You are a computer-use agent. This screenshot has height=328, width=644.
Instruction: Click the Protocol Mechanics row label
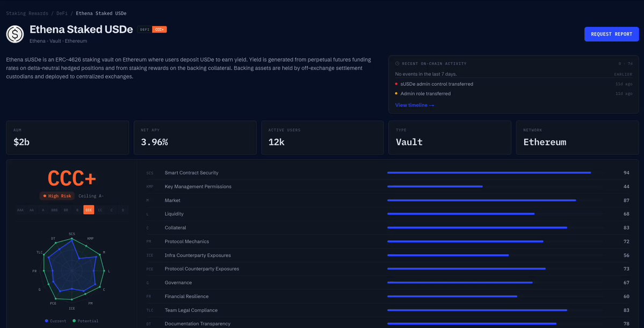pyautogui.click(x=187, y=242)
